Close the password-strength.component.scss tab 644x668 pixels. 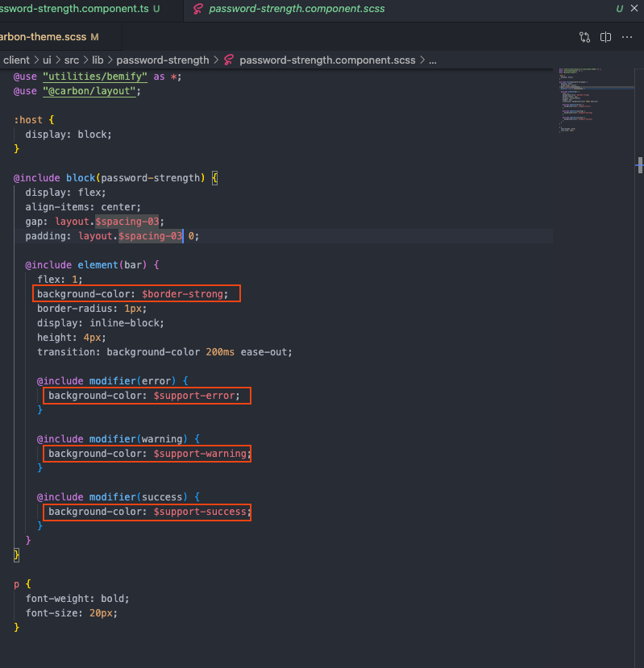634,8
